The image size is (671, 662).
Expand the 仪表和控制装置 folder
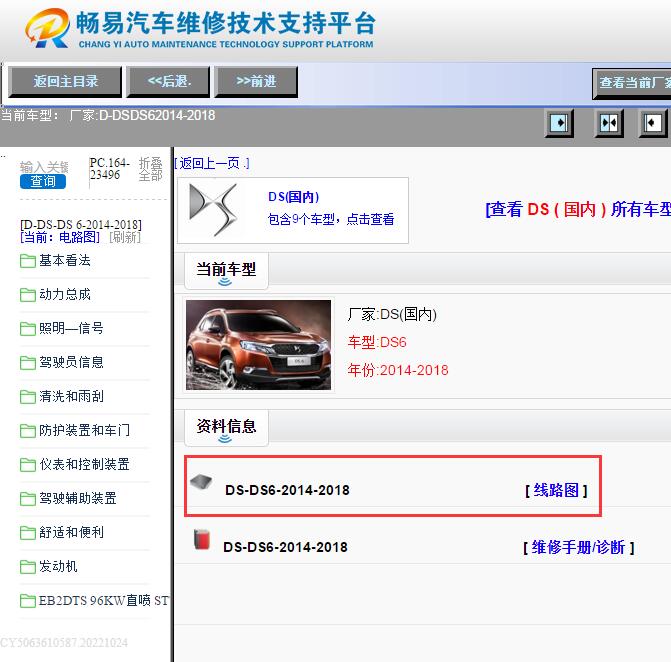tap(84, 464)
